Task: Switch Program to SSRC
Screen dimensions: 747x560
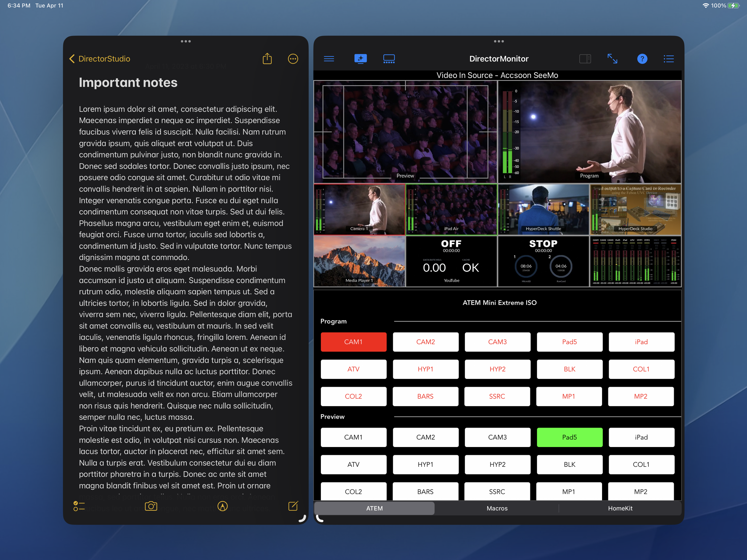Action: pos(497,396)
